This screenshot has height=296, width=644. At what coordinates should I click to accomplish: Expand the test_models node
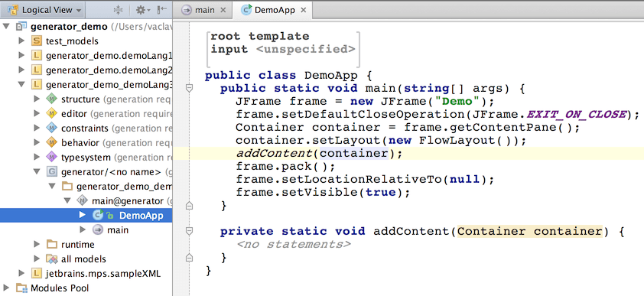(x=21, y=41)
